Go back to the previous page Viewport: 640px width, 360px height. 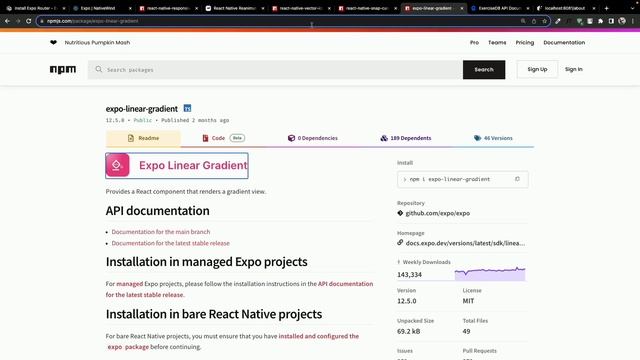pyautogui.click(x=7, y=21)
